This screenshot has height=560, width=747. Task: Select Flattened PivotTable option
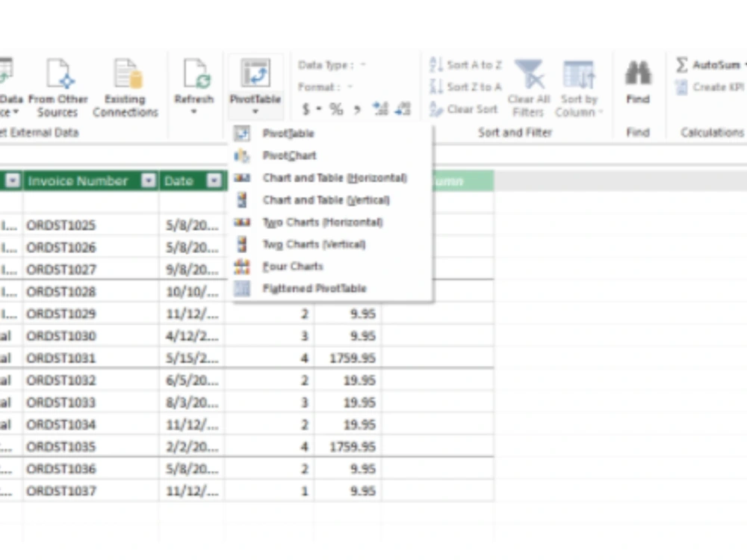[332, 288]
